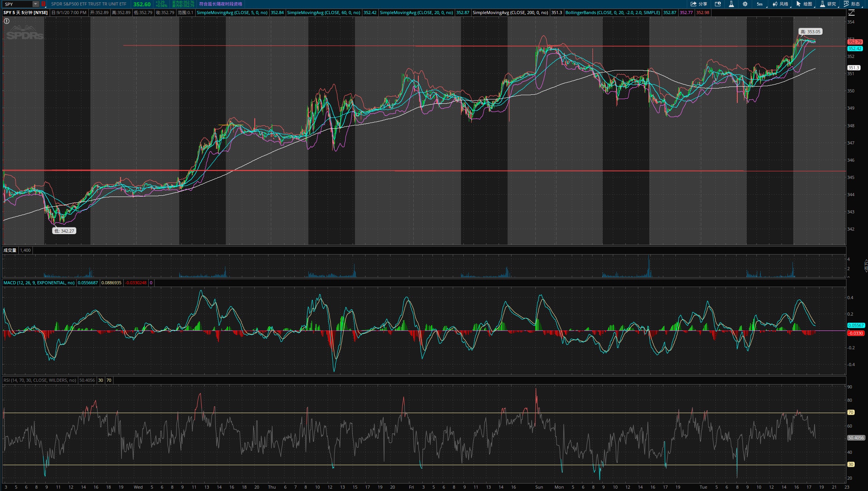Click the SPDR S&P500 ETF TRUST description text

(x=89, y=4)
